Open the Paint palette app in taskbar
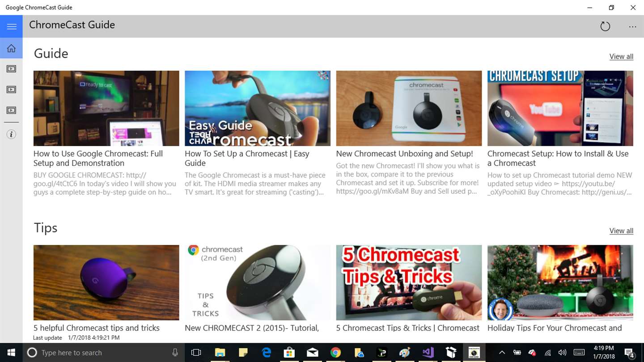The width and height of the screenshot is (644, 362). [x=405, y=353]
